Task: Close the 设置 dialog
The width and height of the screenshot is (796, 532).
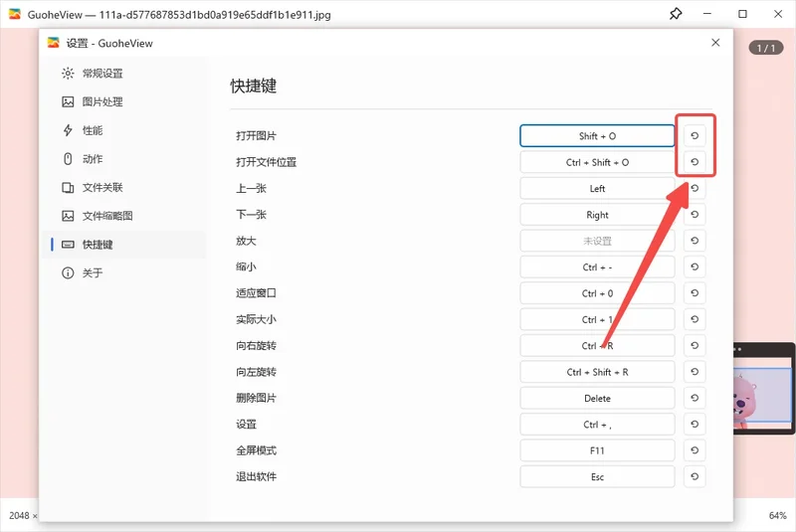Action: [x=715, y=43]
